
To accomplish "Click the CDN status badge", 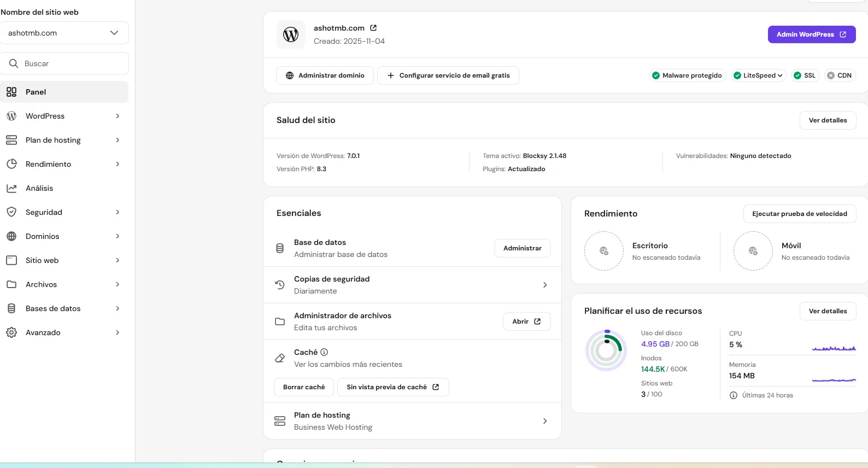I will point(839,75).
